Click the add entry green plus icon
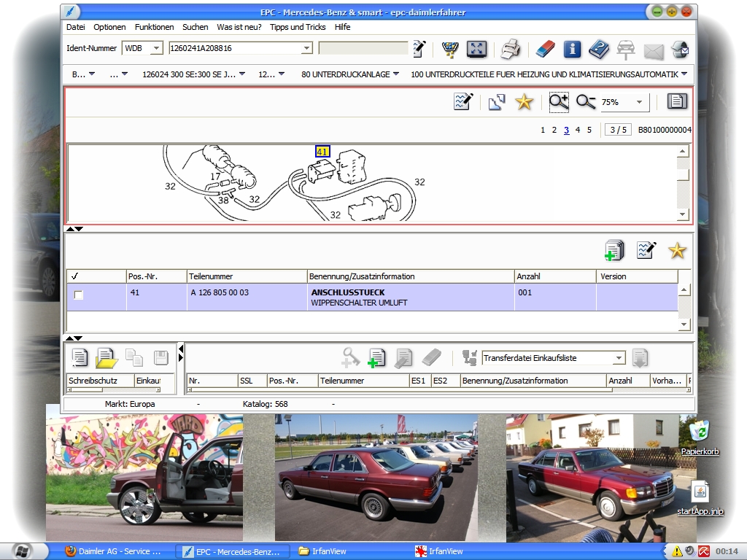747x560 pixels. (377, 358)
